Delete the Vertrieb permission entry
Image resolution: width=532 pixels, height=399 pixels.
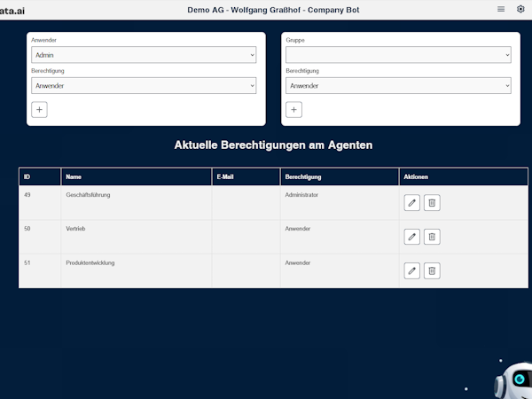432,237
